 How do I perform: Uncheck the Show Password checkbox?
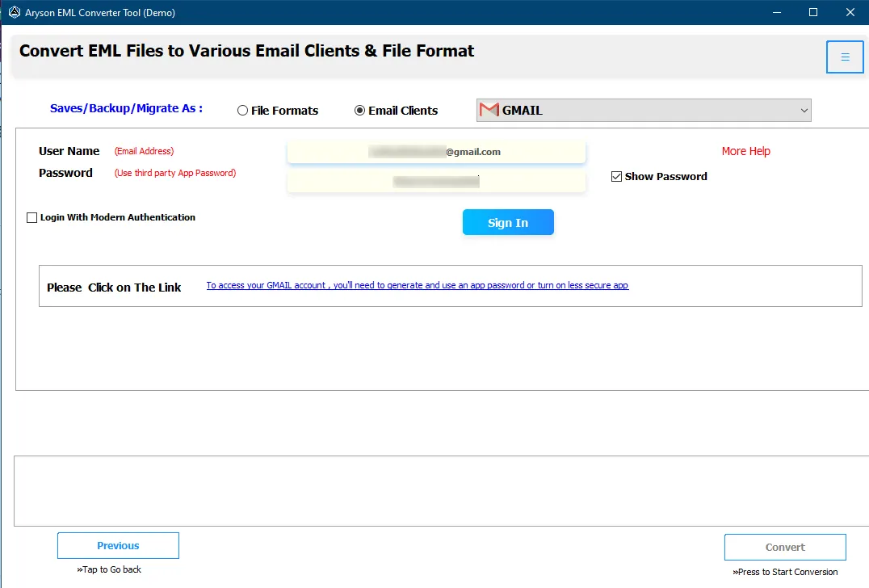pos(616,176)
